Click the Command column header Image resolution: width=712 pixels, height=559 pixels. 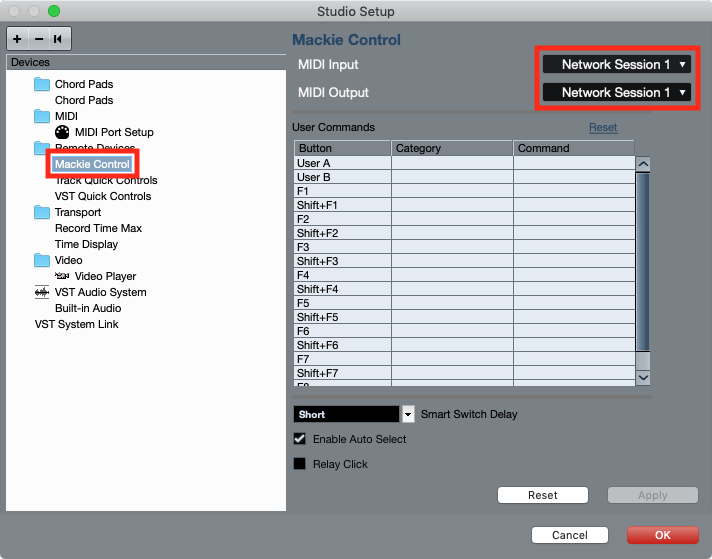[x=574, y=148]
